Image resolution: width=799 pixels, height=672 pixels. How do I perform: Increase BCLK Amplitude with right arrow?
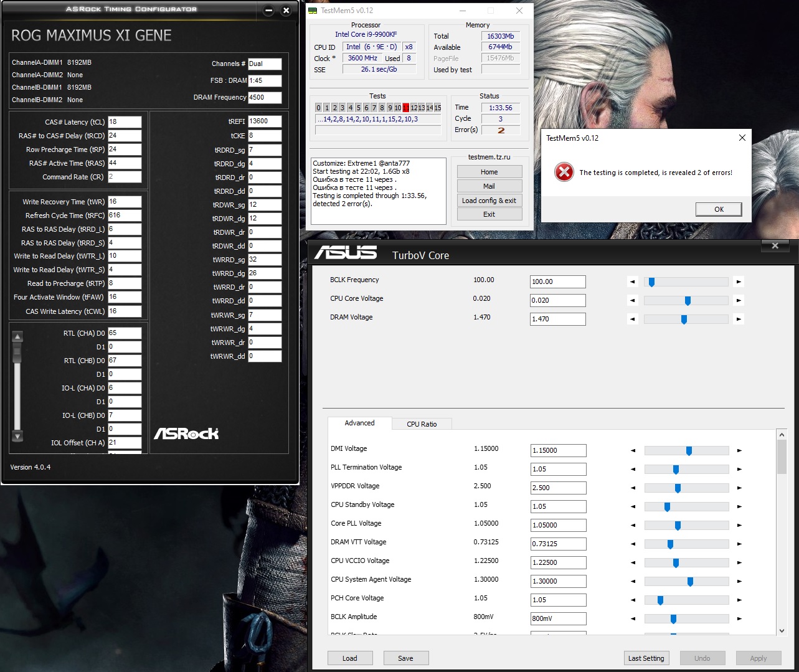(739, 618)
